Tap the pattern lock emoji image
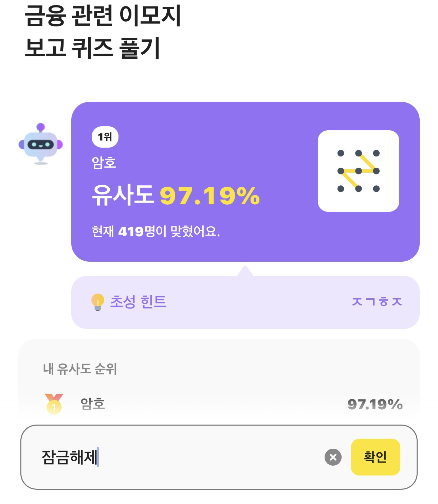This screenshot has width=438, height=504. 358,171
